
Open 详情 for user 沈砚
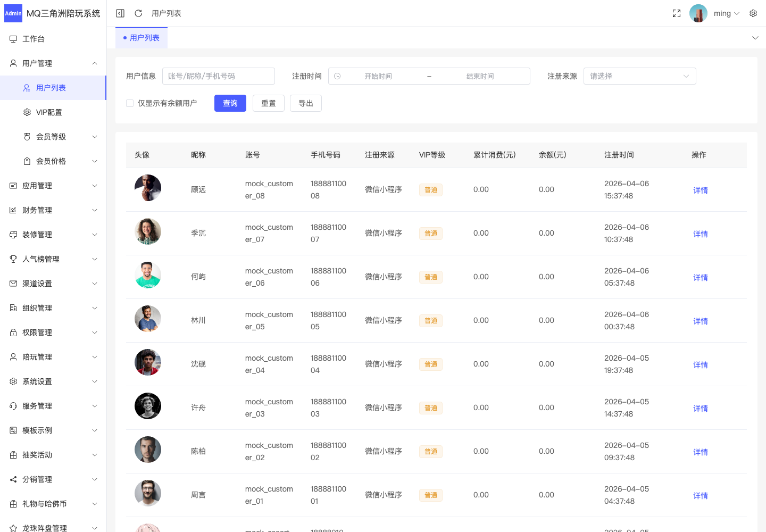701,365
